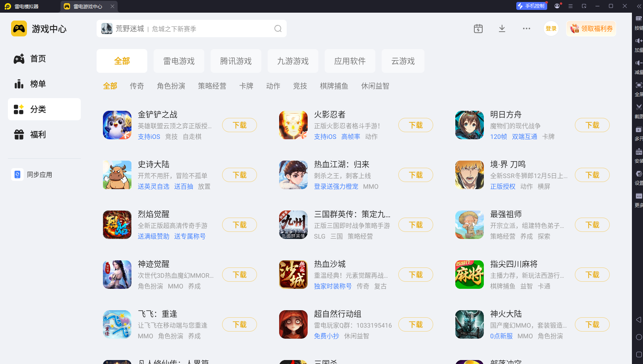
Task: Focus the search field showing 荒野迷城
Action: point(192,28)
